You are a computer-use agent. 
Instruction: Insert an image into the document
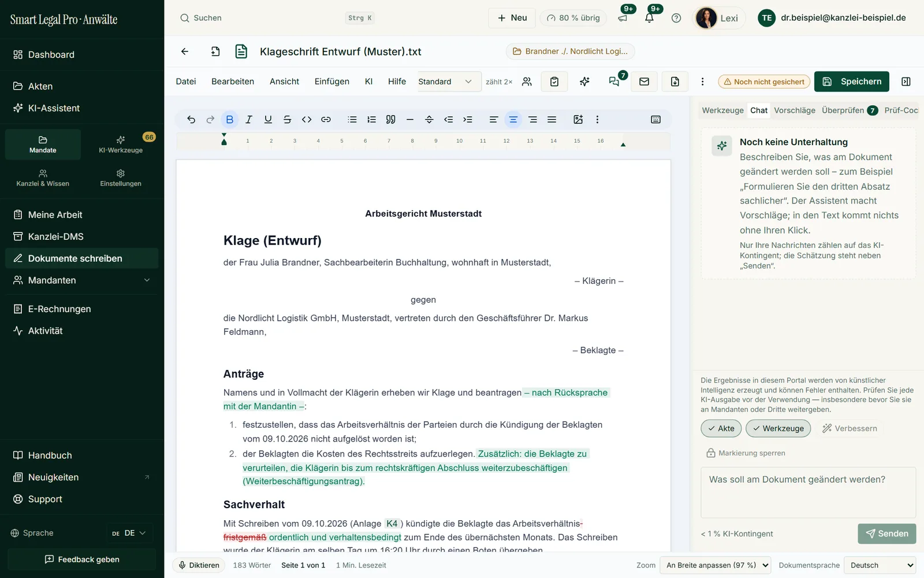578,120
